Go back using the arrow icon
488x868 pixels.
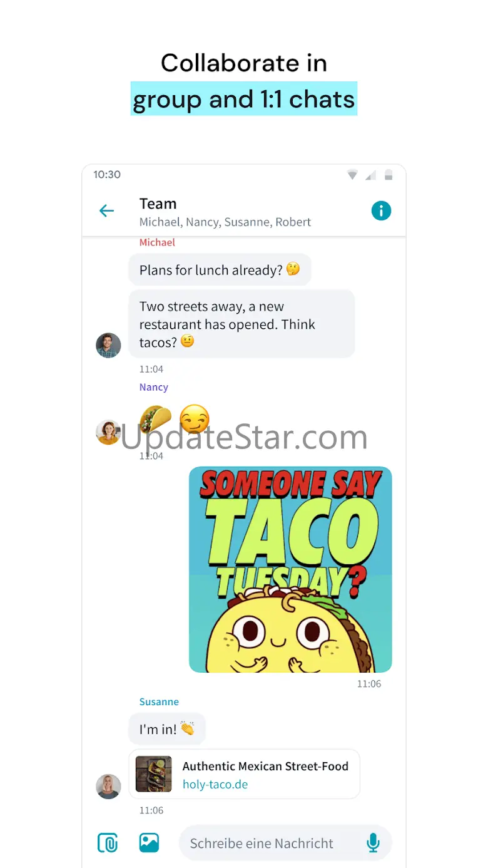click(x=107, y=211)
